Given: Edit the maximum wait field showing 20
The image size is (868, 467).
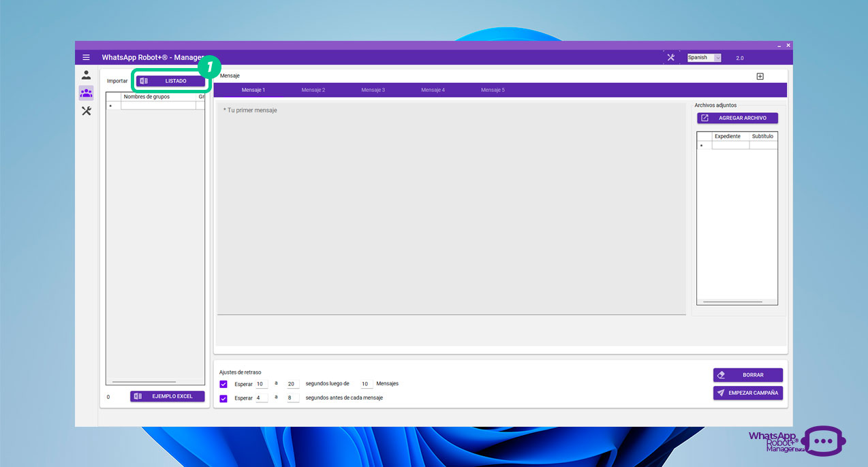Looking at the screenshot, I should tap(292, 384).
